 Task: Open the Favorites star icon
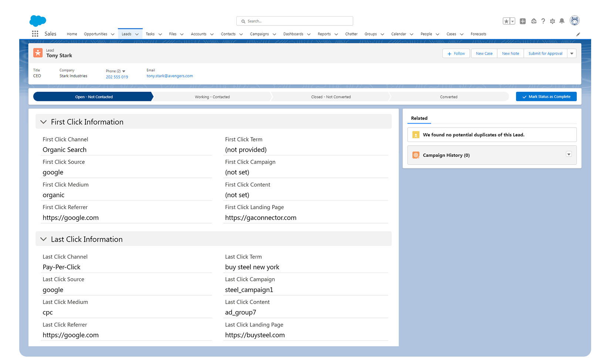[506, 21]
